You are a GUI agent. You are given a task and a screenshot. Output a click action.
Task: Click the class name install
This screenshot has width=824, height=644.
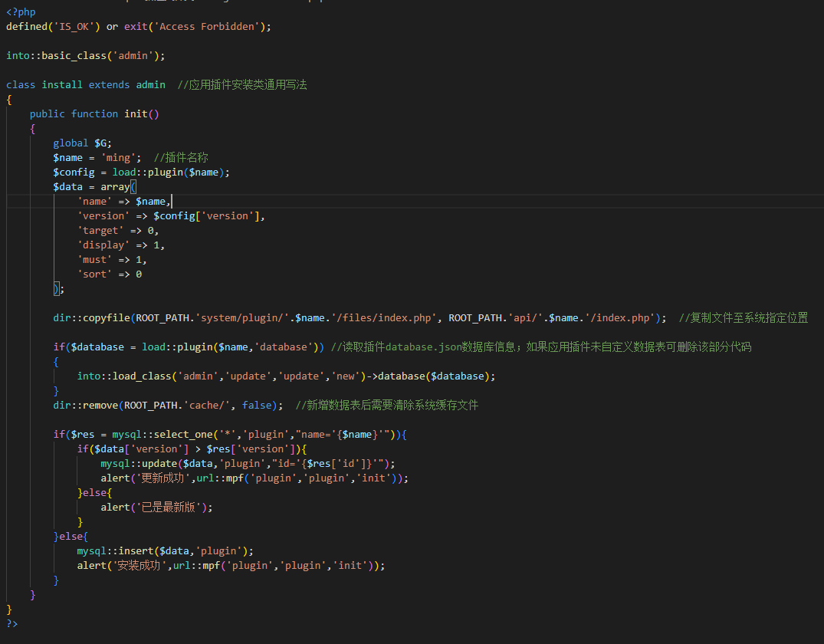tap(62, 85)
